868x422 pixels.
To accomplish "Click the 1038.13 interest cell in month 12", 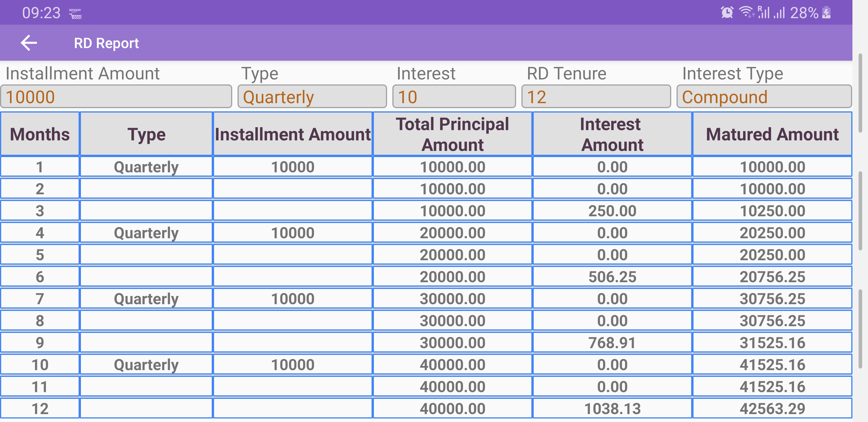I will point(612,409).
